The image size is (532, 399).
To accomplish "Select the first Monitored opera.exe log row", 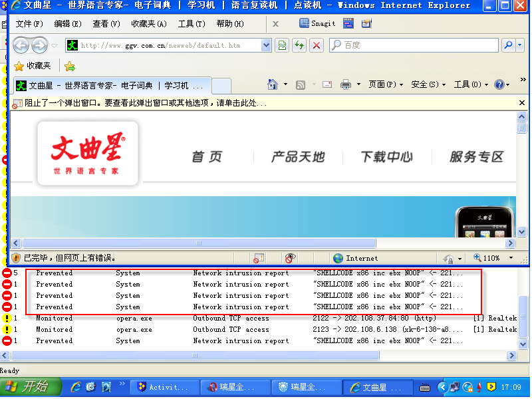I will pos(259,319).
